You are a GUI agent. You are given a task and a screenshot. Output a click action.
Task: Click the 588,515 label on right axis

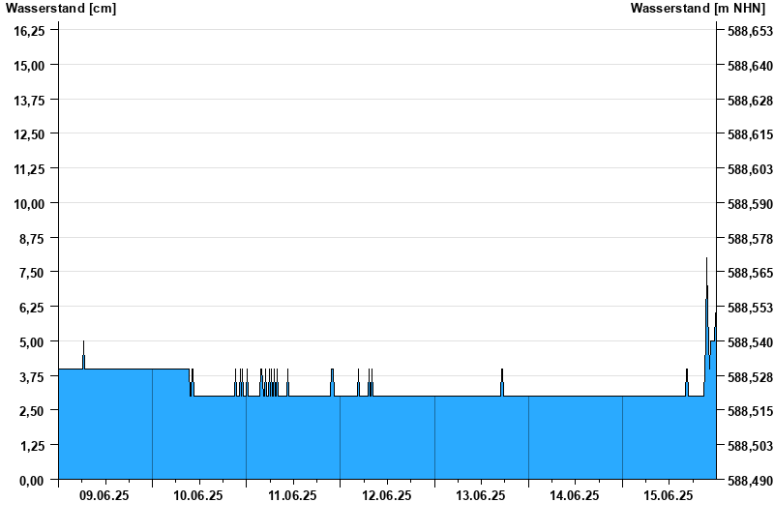point(751,410)
